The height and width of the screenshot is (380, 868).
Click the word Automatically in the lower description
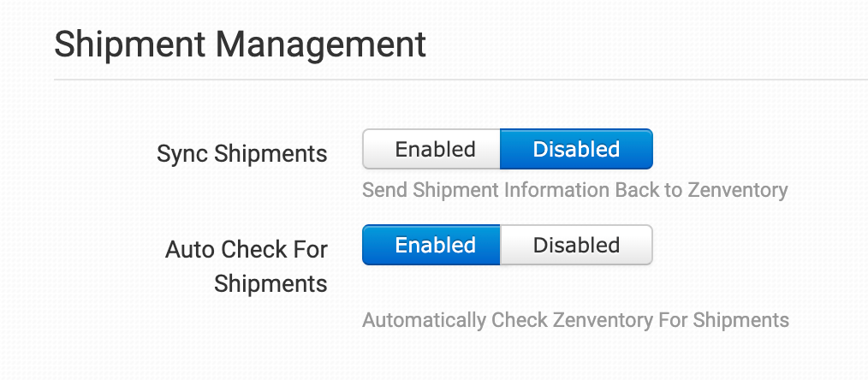click(424, 320)
